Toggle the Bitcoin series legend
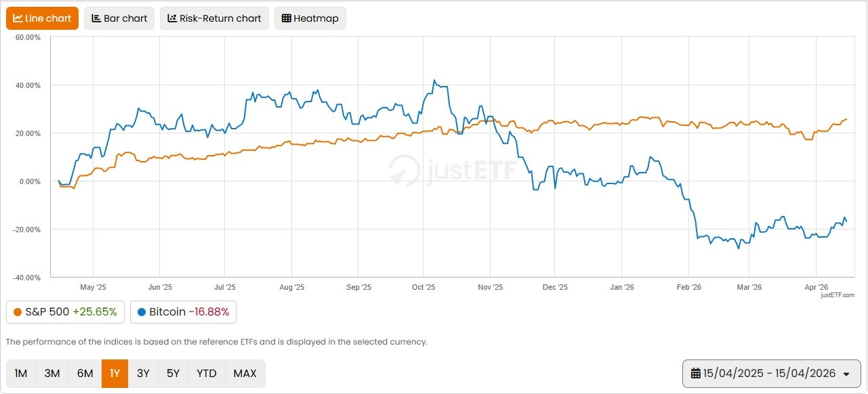Viewport: 868px width, 394px height. [x=183, y=312]
